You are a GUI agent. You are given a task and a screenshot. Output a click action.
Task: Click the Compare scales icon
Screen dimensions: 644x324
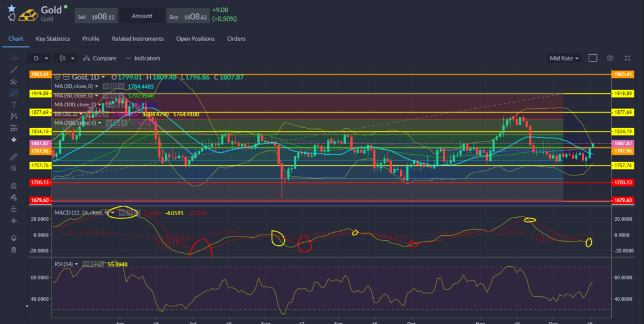coord(86,59)
